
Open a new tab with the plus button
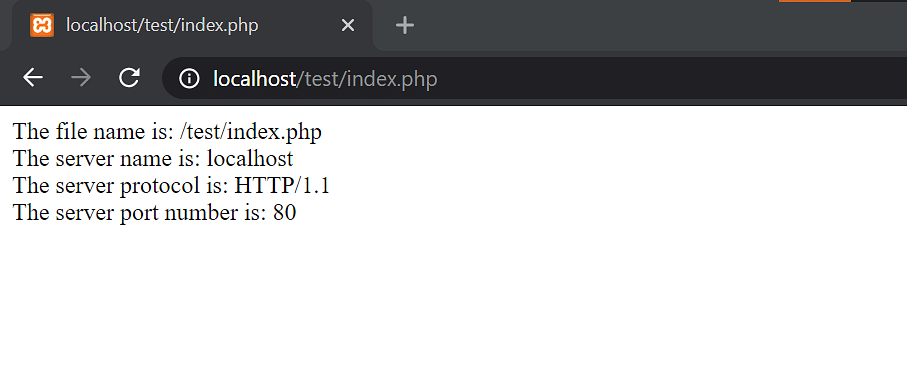click(x=405, y=25)
